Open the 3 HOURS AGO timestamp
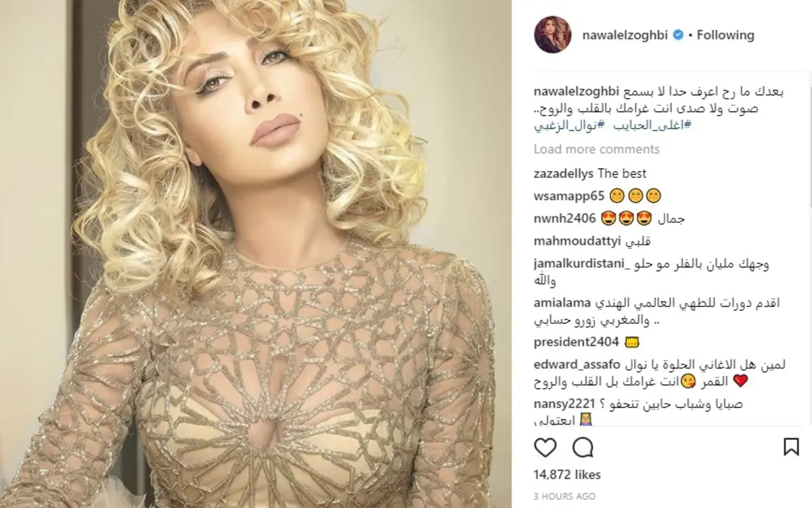 pos(564,496)
